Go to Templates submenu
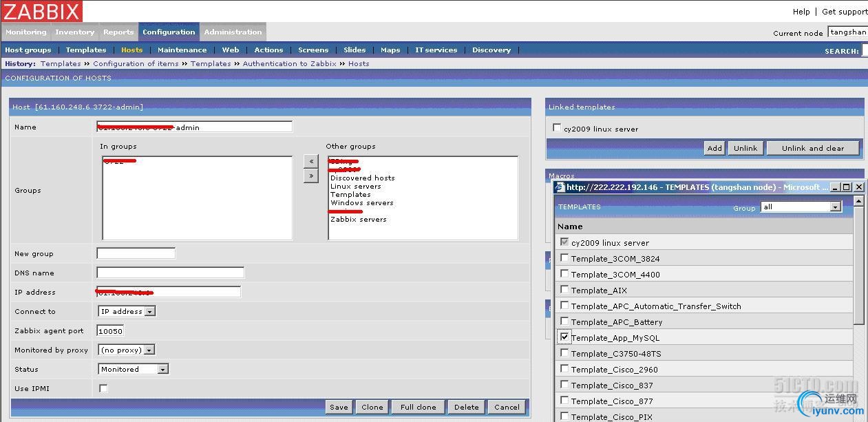868x422 pixels. click(x=86, y=50)
